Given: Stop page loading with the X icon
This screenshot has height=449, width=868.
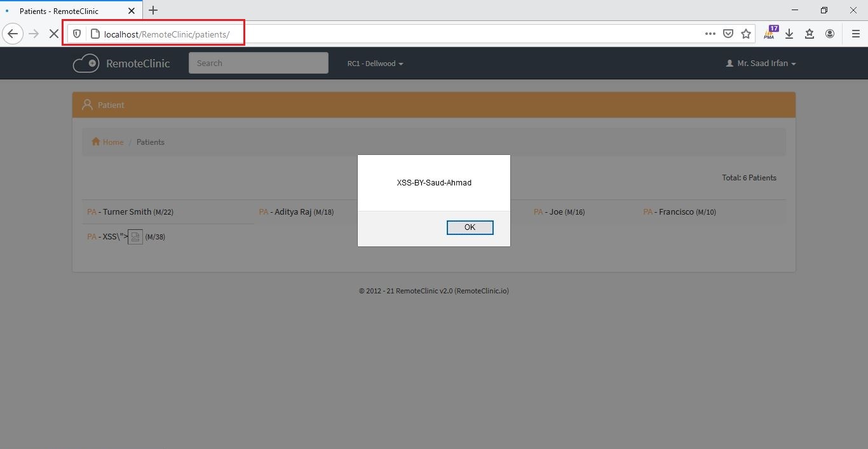Looking at the screenshot, I should [x=54, y=34].
